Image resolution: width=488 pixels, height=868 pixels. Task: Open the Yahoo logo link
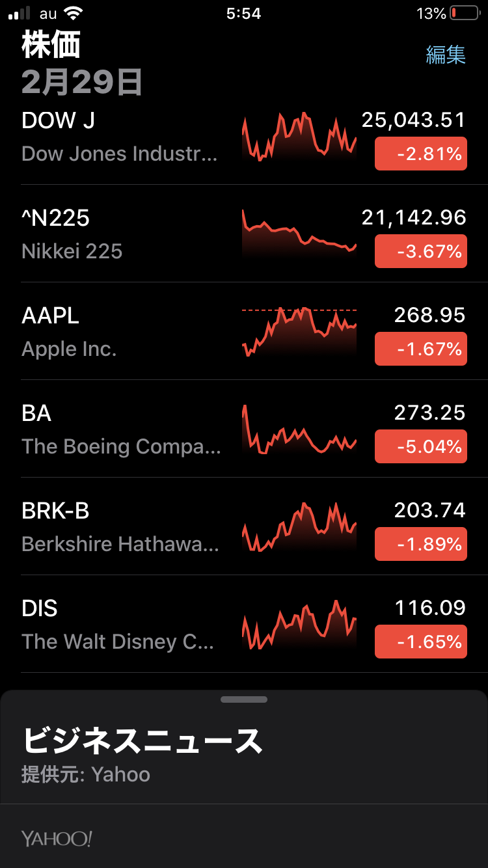tap(57, 839)
